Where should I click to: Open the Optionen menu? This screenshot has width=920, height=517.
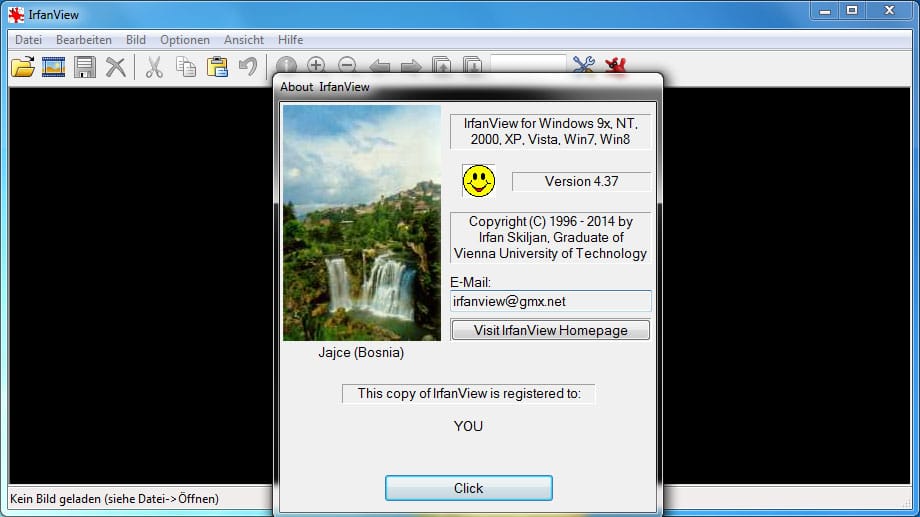point(185,40)
